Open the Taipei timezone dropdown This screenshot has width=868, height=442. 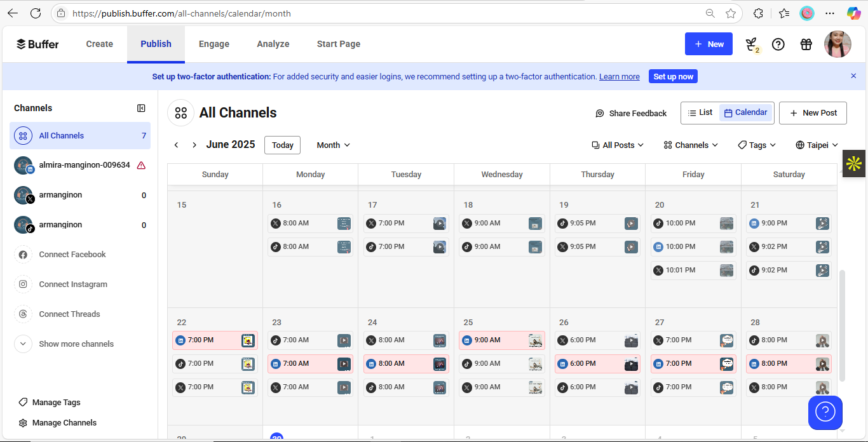817,145
